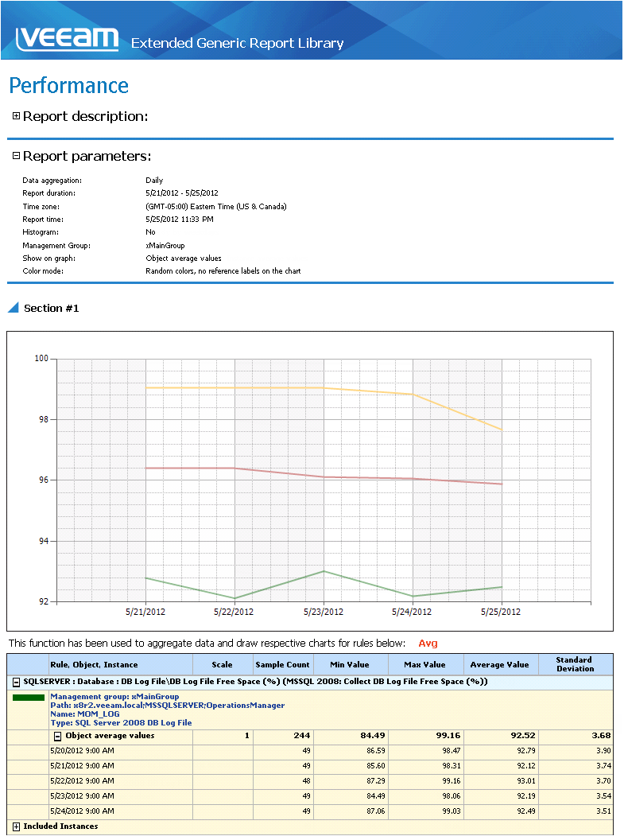The image size is (624, 840).
Task: Select the 5/21/2012 9:00 AM row
Action: 310,766
